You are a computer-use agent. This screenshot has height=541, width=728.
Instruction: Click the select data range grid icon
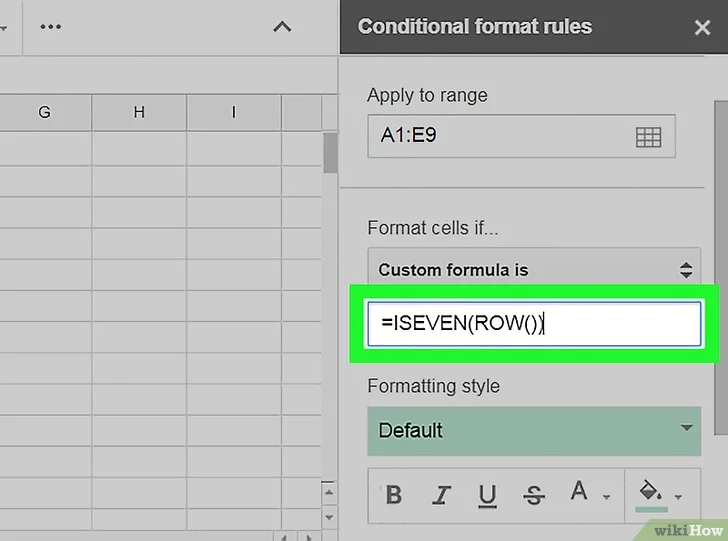(x=649, y=137)
